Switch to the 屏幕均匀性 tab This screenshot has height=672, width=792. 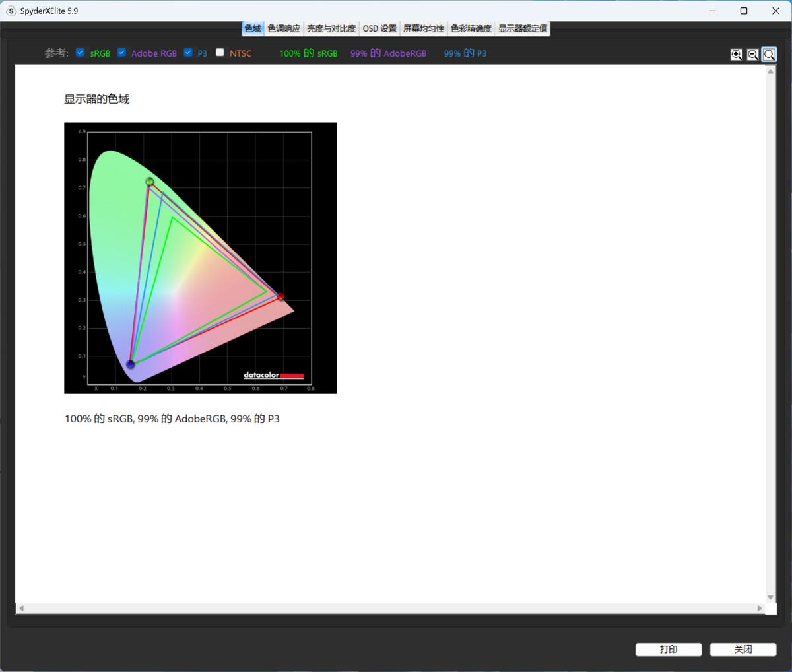pos(424,28)
